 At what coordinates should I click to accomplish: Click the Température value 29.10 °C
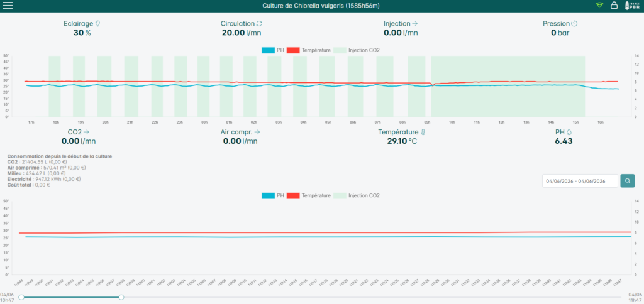click(x=401, y=141)
